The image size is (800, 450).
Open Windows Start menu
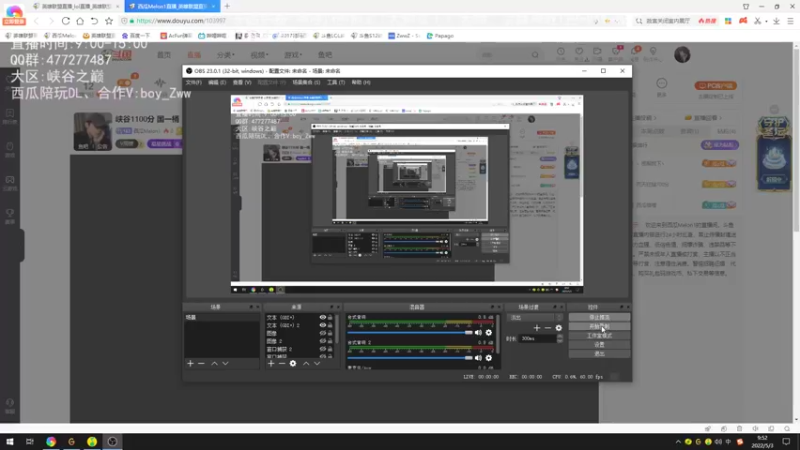pos(10,442)
